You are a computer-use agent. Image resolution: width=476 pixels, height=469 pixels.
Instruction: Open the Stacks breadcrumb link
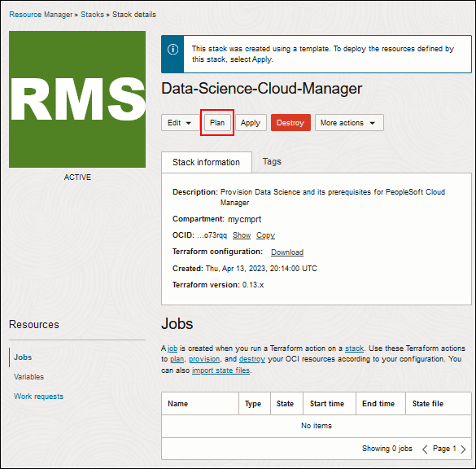tap(92, 15)
